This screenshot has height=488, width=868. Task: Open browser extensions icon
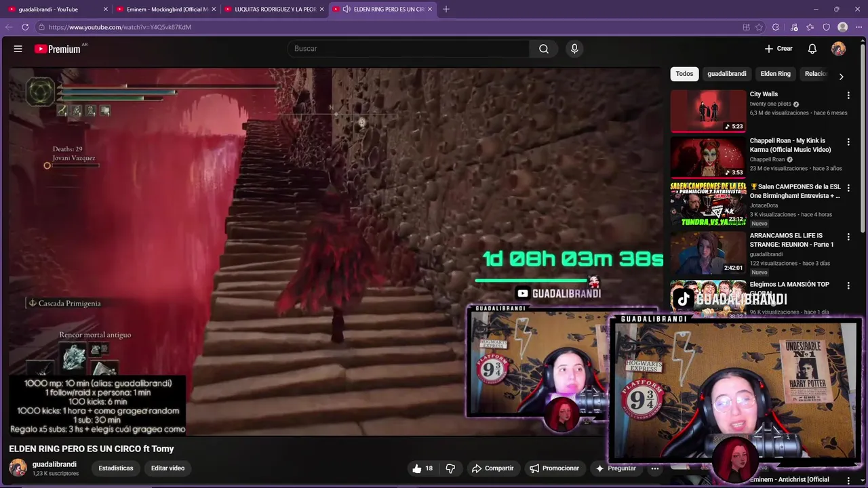click(776, 27)
